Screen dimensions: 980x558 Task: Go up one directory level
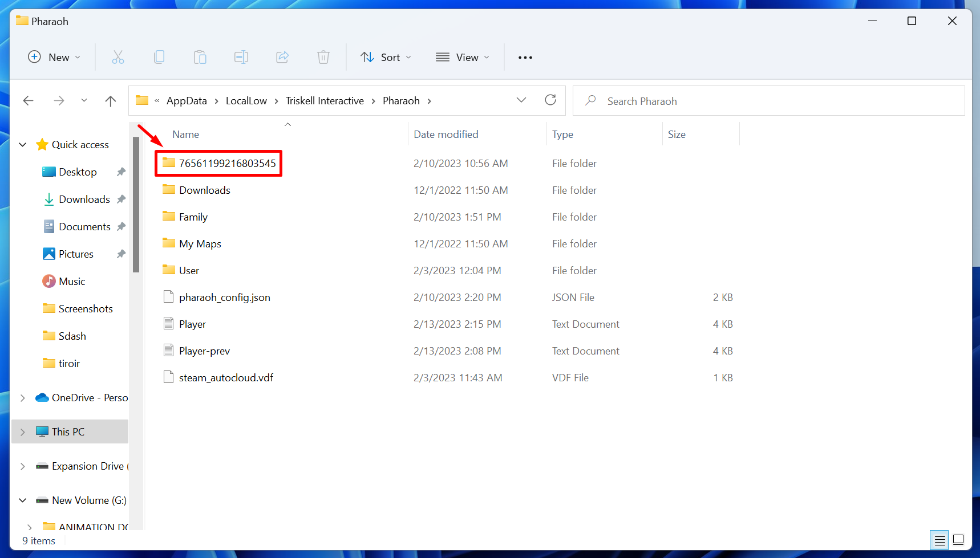pos(111,101)
